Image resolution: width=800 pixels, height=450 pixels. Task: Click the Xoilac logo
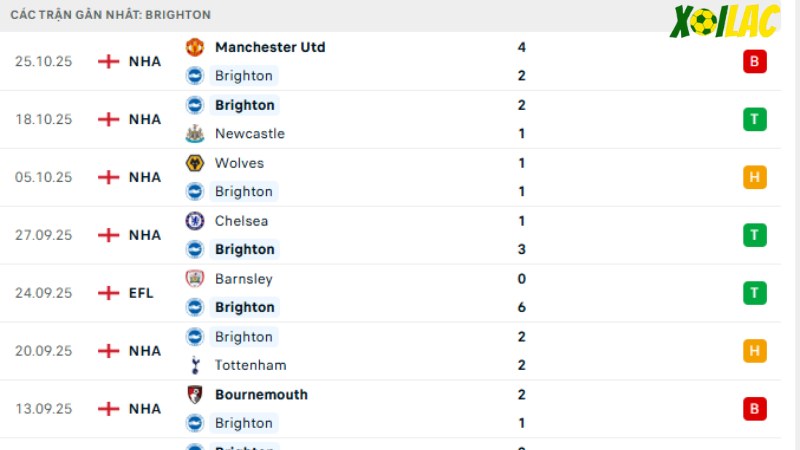coord(724,21)
